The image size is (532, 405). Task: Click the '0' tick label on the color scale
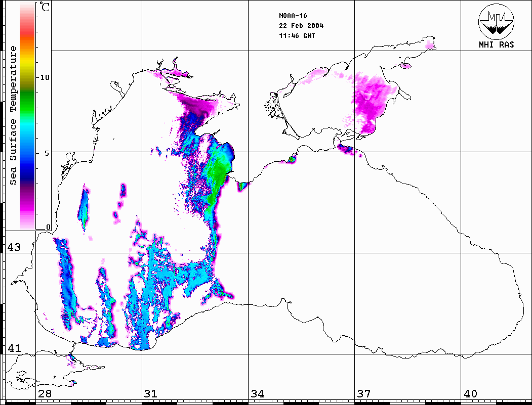click(48, 227)
